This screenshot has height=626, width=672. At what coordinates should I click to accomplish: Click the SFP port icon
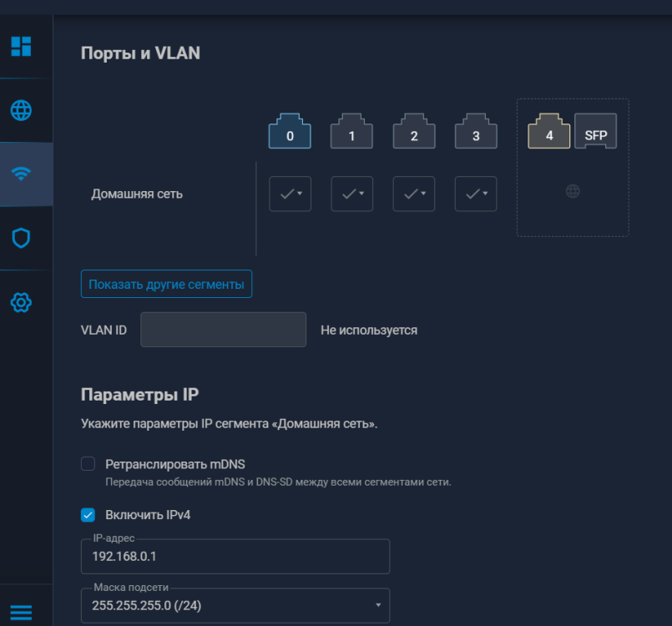click(x=595, y=132)
